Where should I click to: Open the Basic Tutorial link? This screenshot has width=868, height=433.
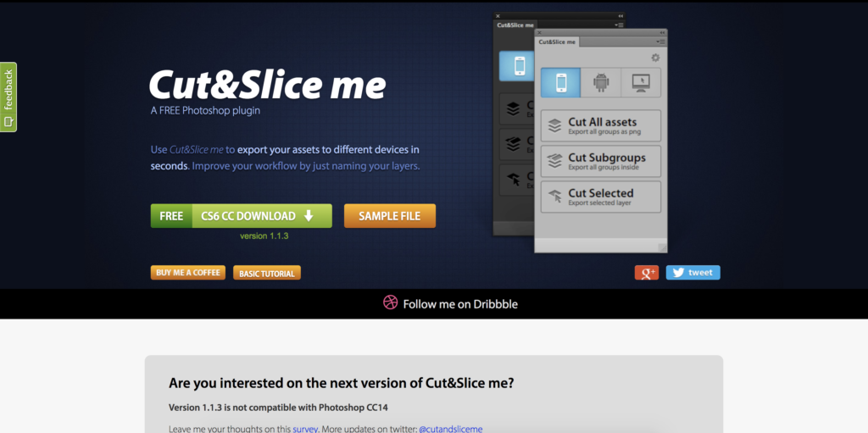click(x=267, y=274)
